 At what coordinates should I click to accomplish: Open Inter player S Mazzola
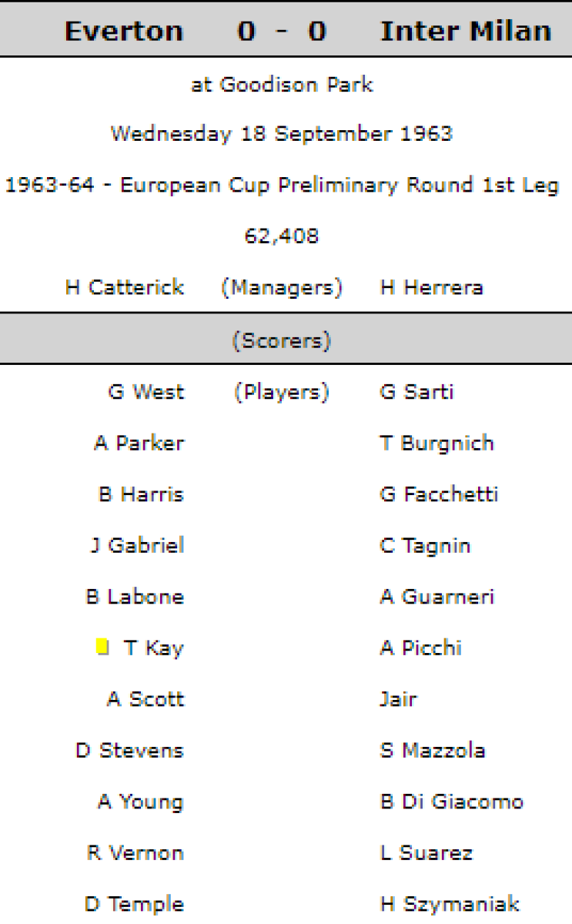click(x=433, y=751)
